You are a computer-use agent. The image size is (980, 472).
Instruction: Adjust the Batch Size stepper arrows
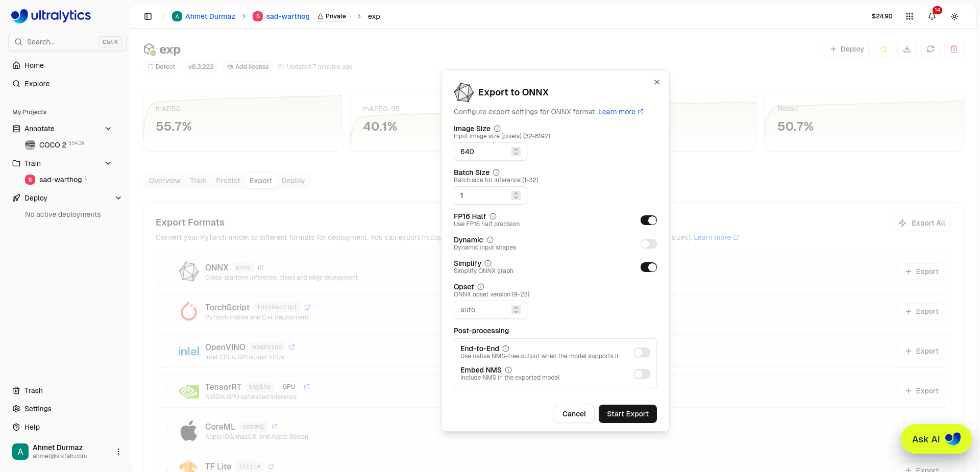(x=516, y=195)
